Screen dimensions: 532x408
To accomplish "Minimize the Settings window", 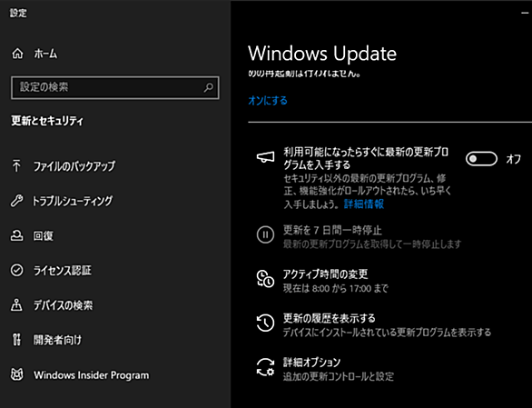I will click(525, 13).
